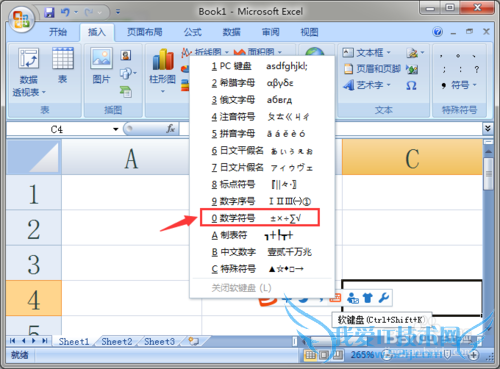500x369 pixels.
Task: Insert a 页眉和页脚 header and footer
Action: point(372,69)
